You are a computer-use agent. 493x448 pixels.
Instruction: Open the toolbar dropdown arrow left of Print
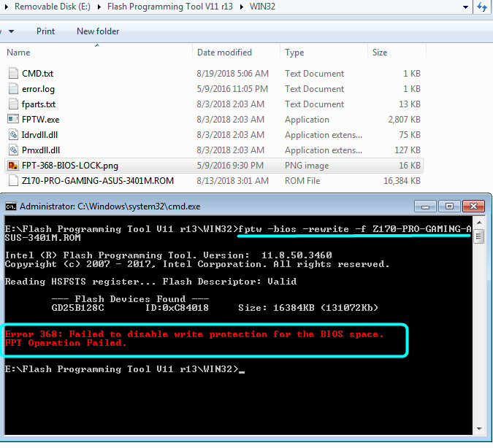(x=11, y=31)
